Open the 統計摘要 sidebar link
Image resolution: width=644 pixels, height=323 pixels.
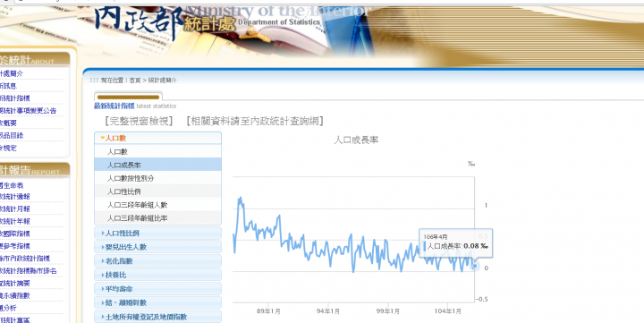point(15,283)
